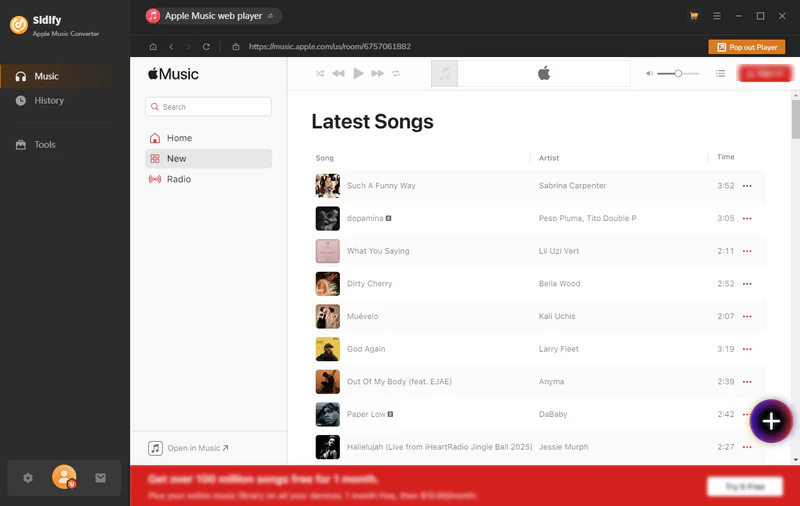Click the now playing music note artwork
This screenshot has height=506, width=800.
pos(444,73)
